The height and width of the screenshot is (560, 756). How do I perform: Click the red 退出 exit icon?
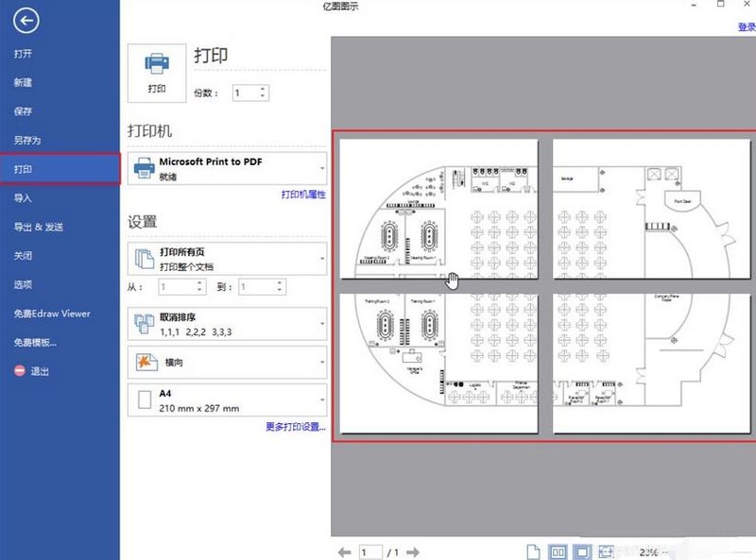(19, 371)
